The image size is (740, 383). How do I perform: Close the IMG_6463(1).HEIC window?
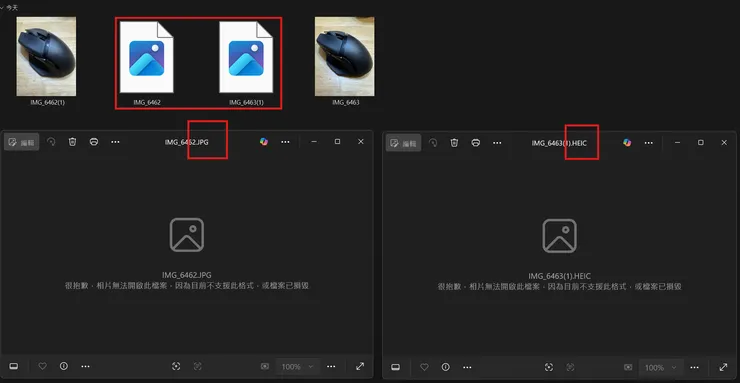tap(724, 142)
